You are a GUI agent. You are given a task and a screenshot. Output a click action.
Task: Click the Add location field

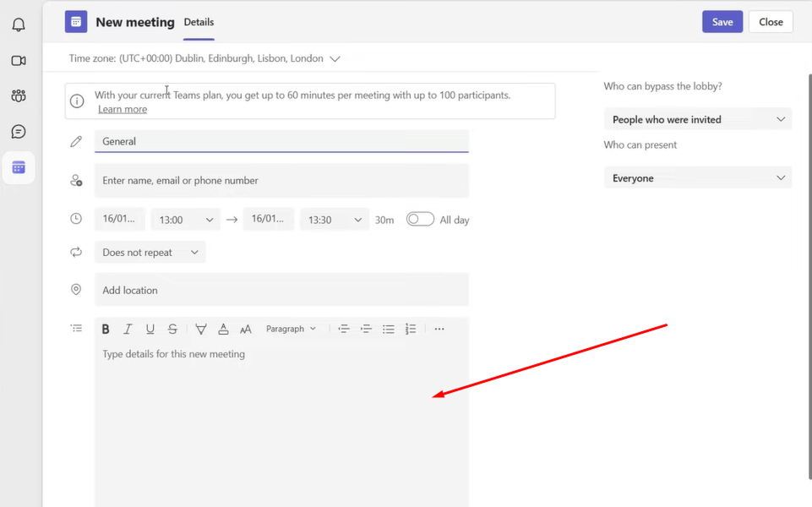pyautogui.click(x=281, y=290)
